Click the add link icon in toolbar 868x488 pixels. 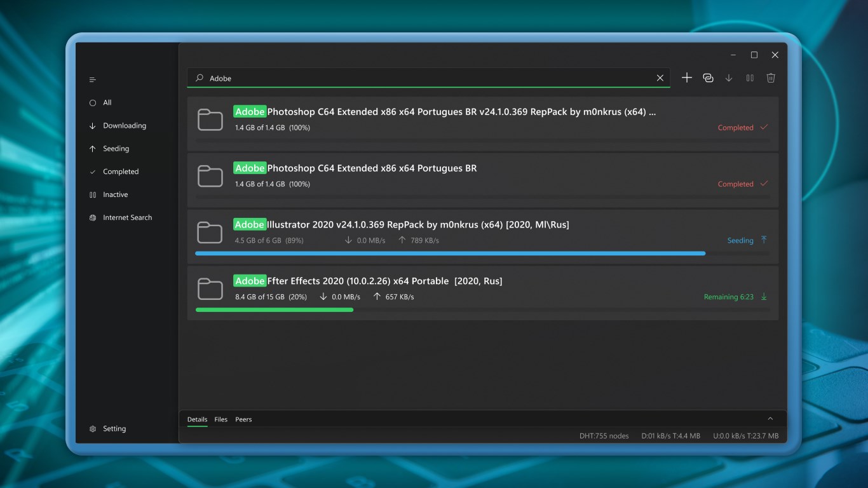point(708,78)
